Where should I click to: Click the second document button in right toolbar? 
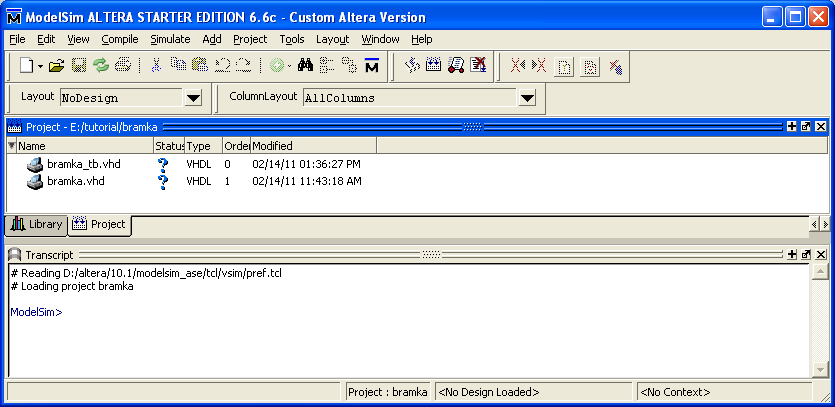(590, 67)
